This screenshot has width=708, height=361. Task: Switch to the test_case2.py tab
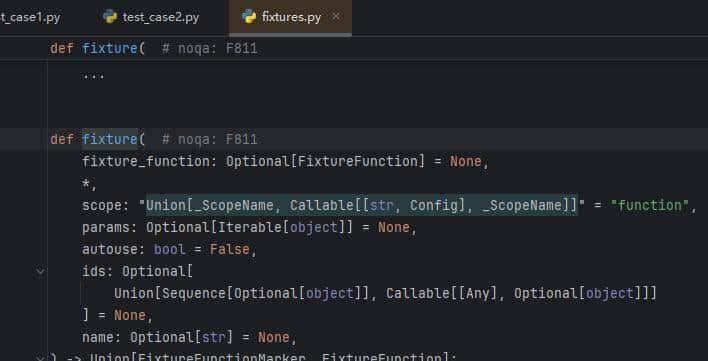[151, 18]
